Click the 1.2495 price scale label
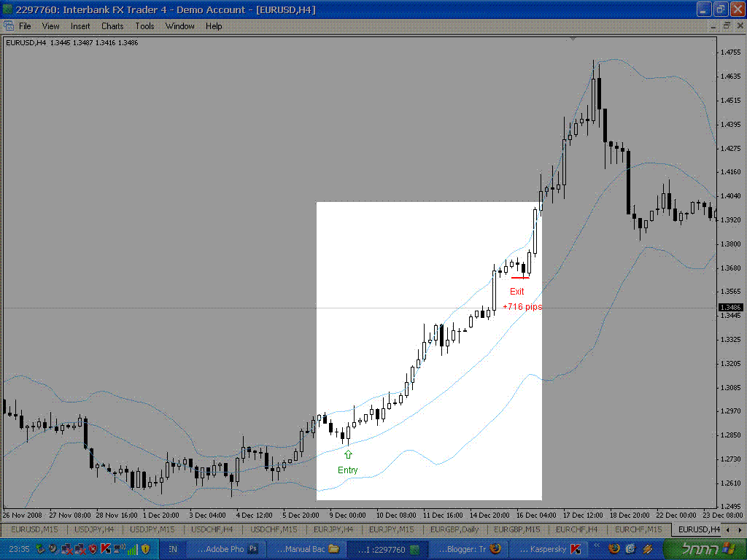This screenshot has height=560, width=747. 730,506
